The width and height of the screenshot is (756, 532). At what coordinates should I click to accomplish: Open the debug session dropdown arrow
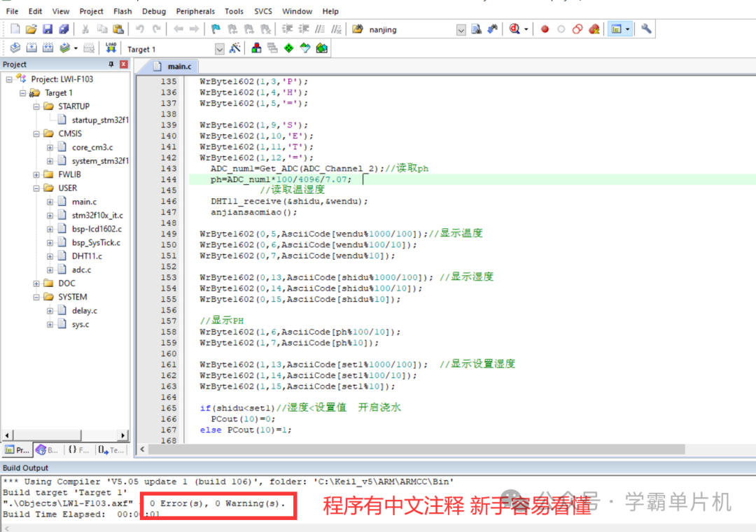click(526, 29)
